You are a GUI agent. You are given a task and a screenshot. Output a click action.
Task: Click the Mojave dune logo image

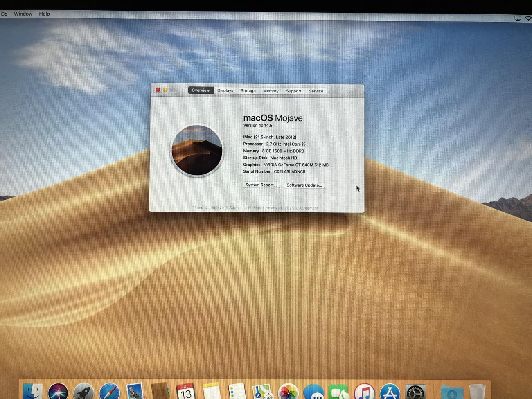tap(197, 150)
